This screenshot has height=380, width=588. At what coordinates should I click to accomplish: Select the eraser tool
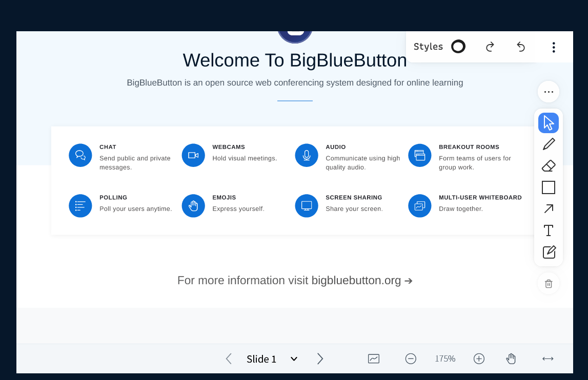click(x=548, y=165)
